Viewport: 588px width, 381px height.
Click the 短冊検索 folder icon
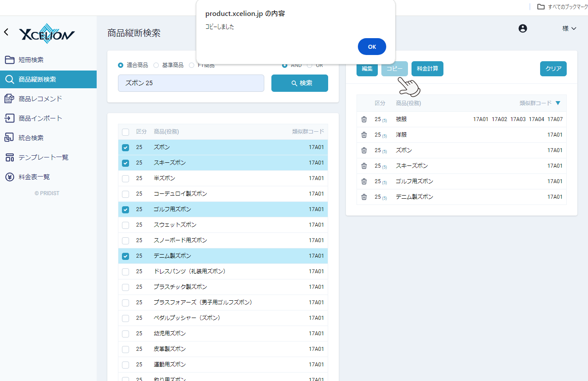(9, 60)
